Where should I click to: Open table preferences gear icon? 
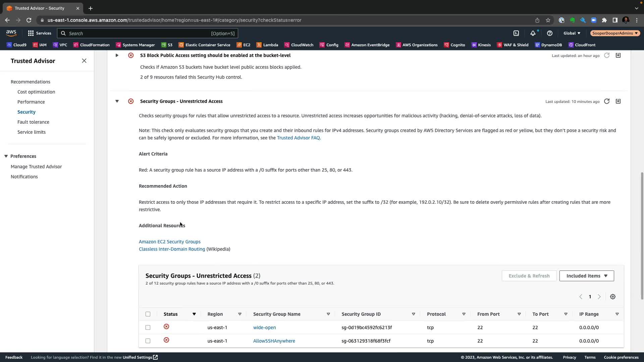(612, 297)
